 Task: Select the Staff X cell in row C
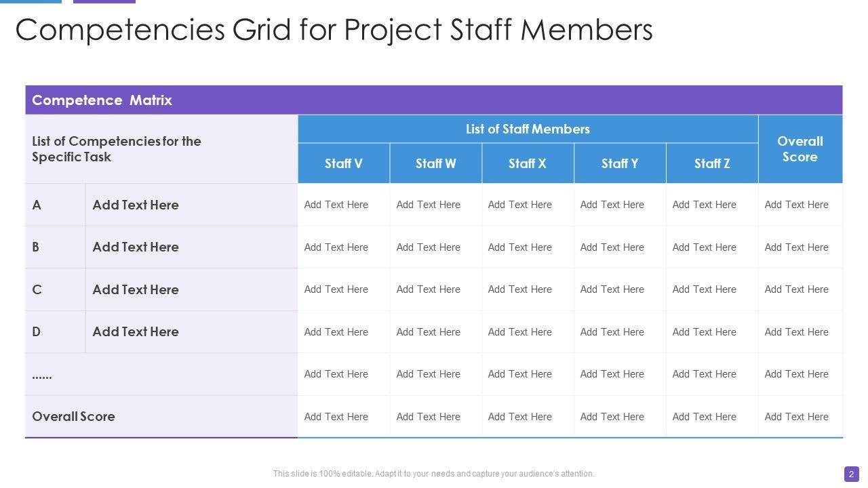tap(520, 289)
